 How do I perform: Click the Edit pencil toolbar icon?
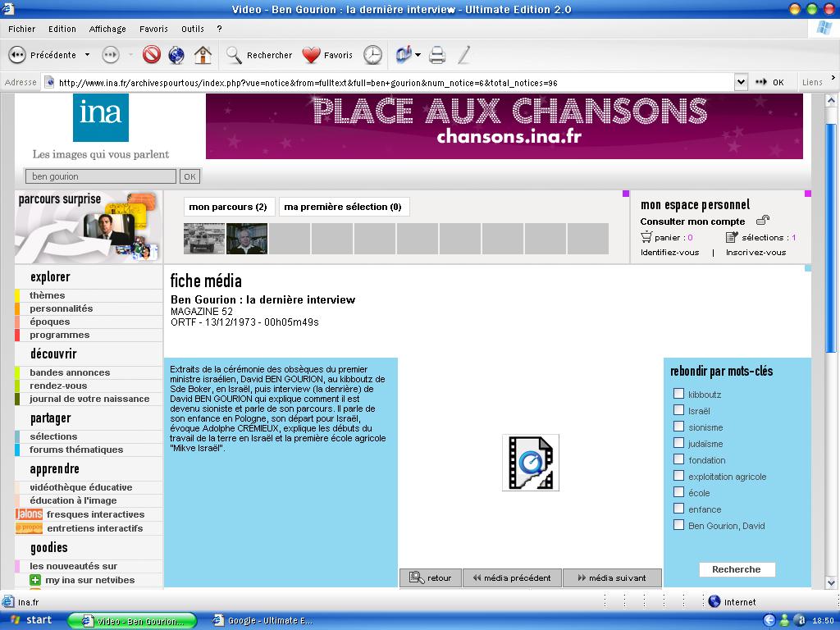coord(464,55)
